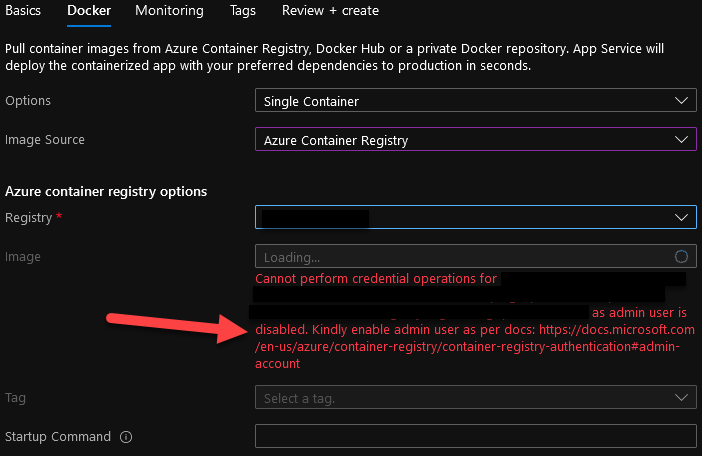Navigate to Review + create tab

click(x=328, y=11)
